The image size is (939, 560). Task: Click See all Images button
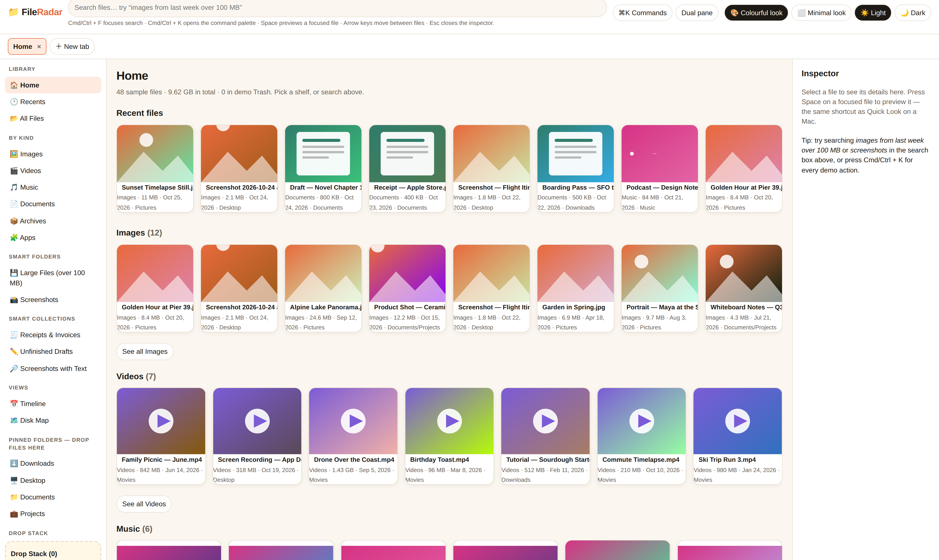coord(145,351)
